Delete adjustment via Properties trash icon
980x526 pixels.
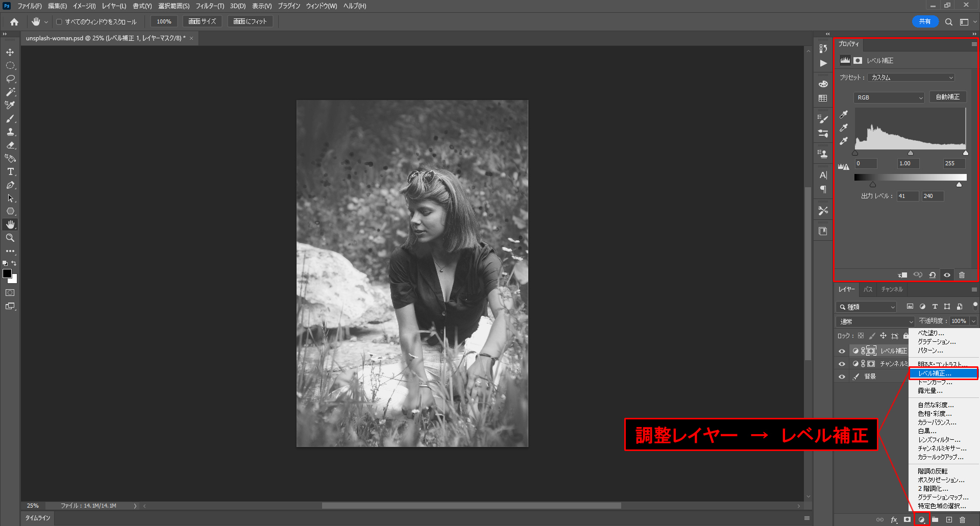[962, 275]
